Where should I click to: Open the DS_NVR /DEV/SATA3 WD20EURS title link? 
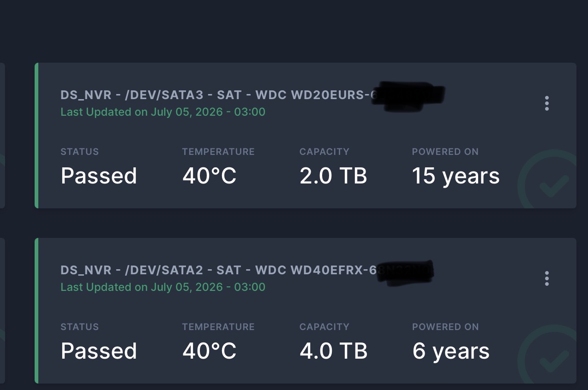point(252,95)
